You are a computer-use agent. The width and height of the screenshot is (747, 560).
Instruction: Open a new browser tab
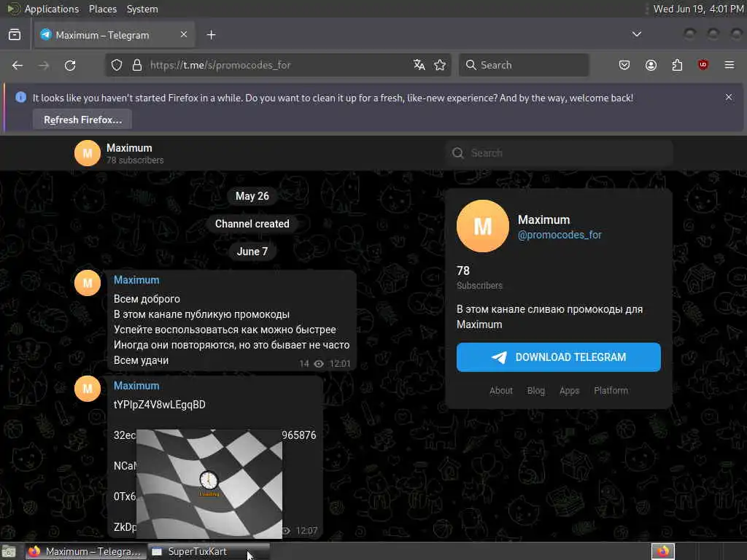(211, 35)
